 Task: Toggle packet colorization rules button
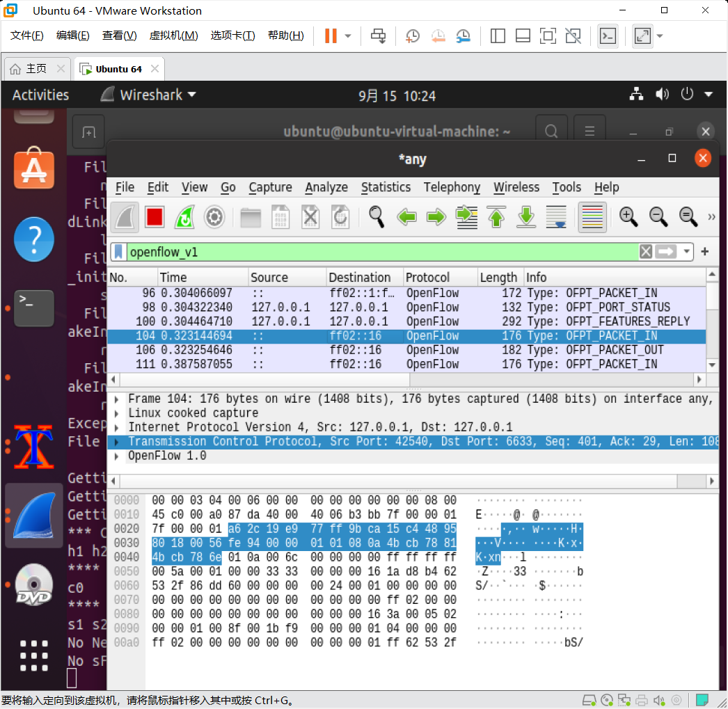[592, 217]
